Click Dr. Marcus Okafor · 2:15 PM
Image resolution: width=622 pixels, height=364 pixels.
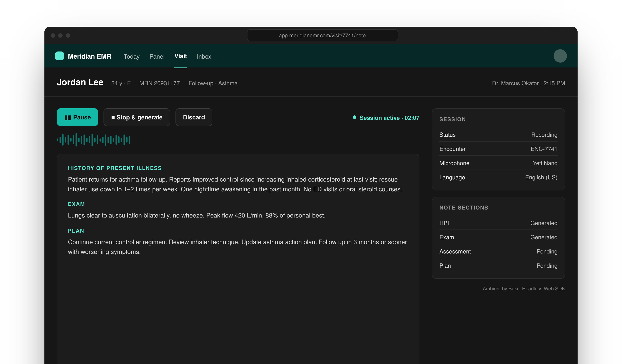[x=528, y=83]
